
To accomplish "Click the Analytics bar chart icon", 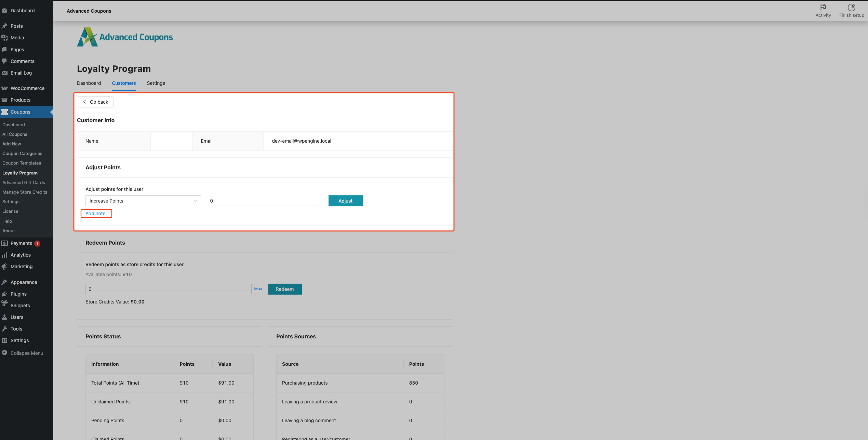I will coord(4,255).
